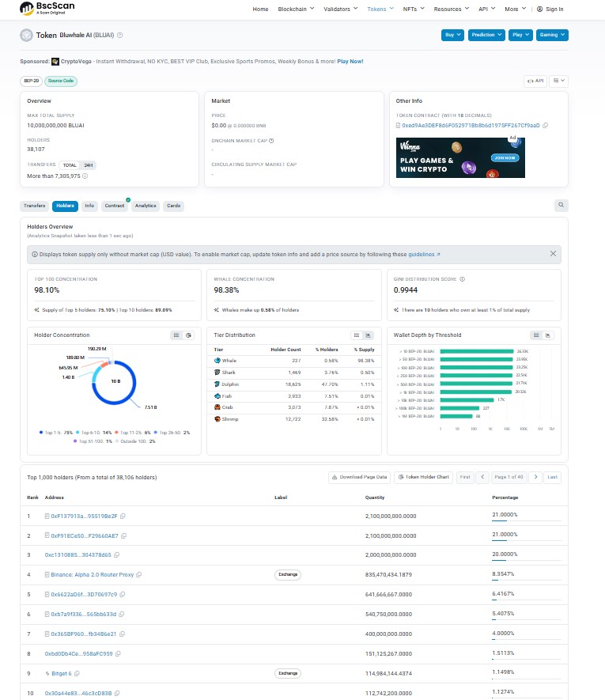Copy address 0xb7a9f336...565bb633d
This screenshot has height=700, width=605.
tap(122, 615)
